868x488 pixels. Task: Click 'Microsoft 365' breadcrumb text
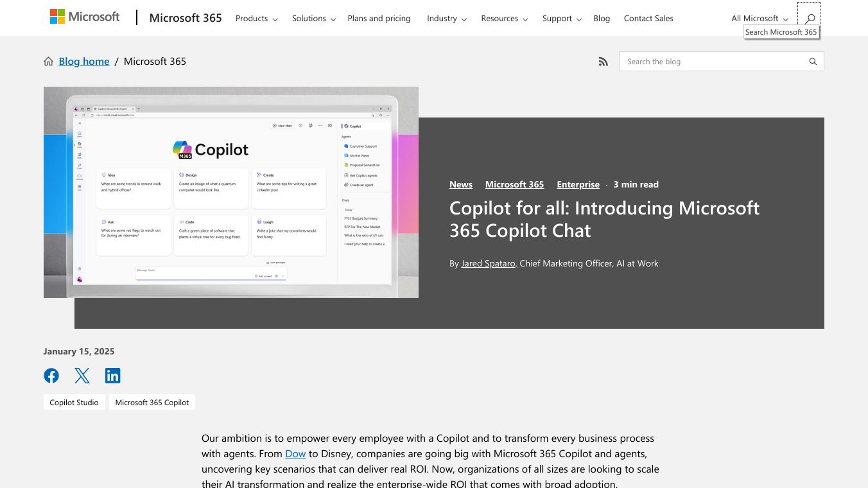[155, 62]
